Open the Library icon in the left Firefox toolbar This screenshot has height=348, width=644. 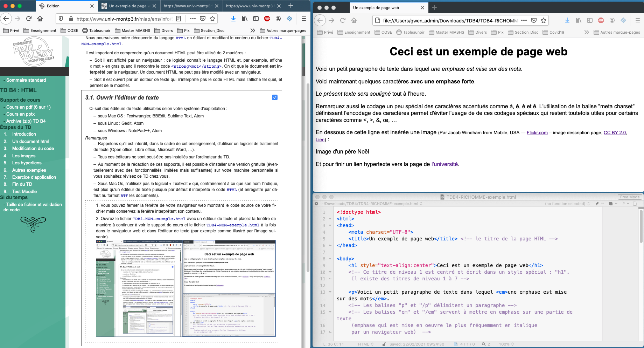pos(245,19)
